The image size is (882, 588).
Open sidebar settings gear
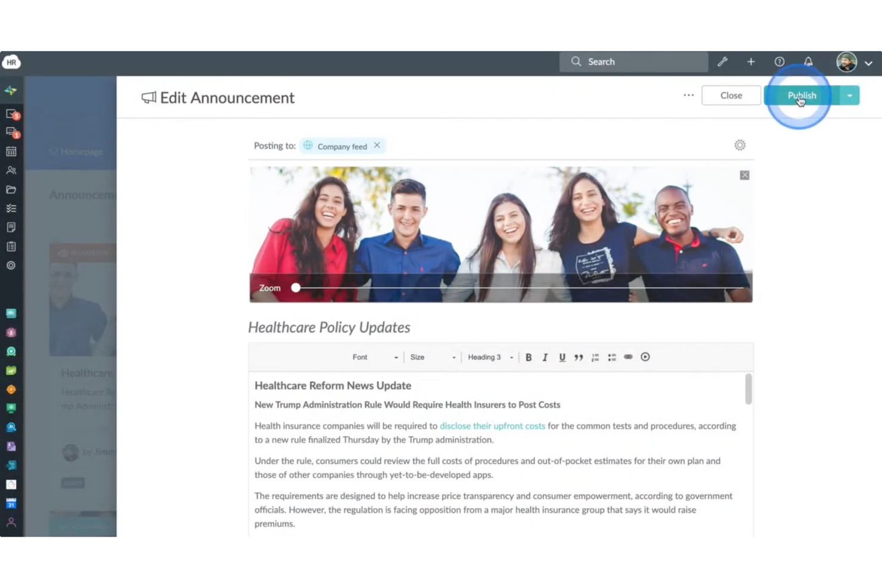(x=11, y=265)
